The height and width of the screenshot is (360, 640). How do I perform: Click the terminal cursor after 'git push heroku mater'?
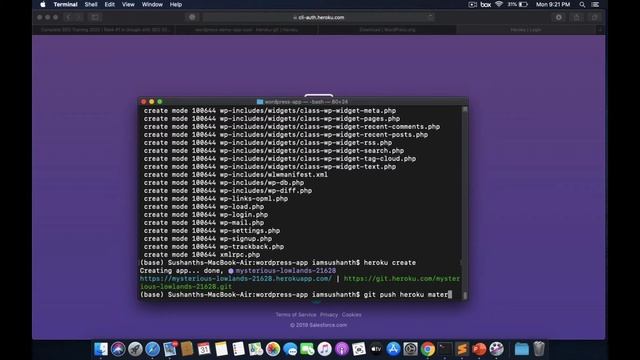click(x=450, y=295)
